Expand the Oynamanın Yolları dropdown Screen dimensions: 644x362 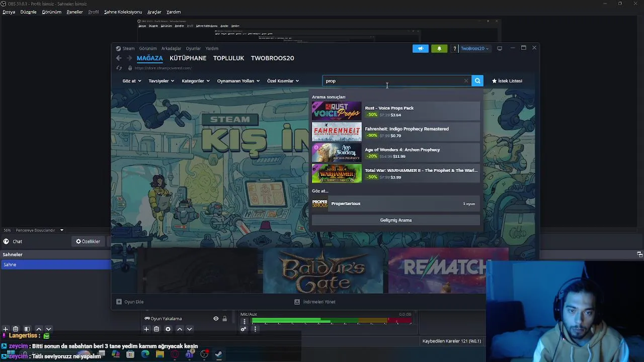(x=238, y=81)
